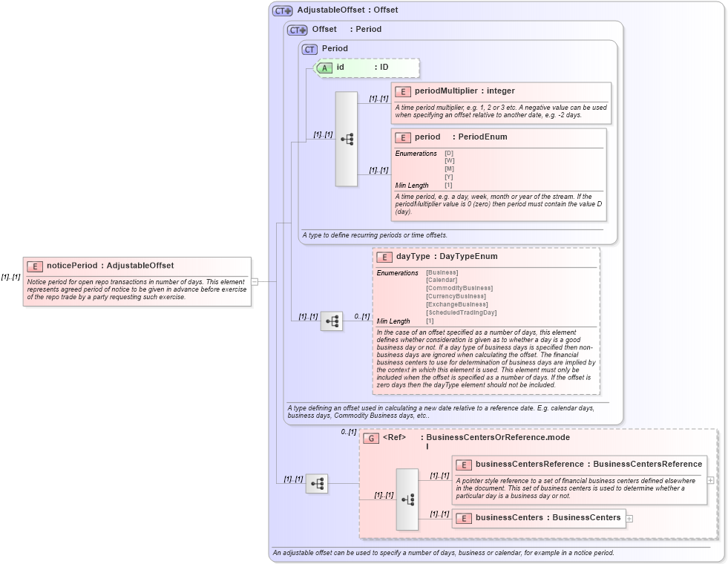Select period : PeriodEnum label
This screenshot has width=728, height=564.
click(461, 137)
